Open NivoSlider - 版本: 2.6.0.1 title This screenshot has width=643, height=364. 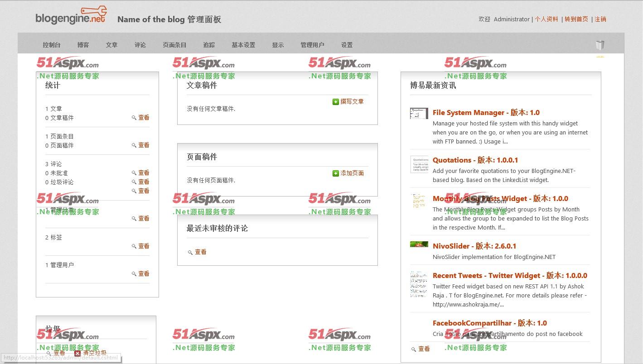click(x=474, y=246)
